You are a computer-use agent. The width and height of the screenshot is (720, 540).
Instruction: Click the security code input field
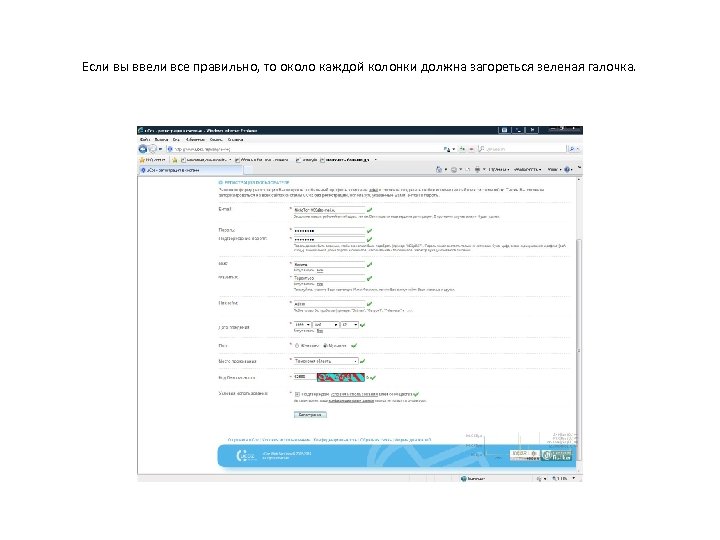pyautogui.click(x=304, y=377)
